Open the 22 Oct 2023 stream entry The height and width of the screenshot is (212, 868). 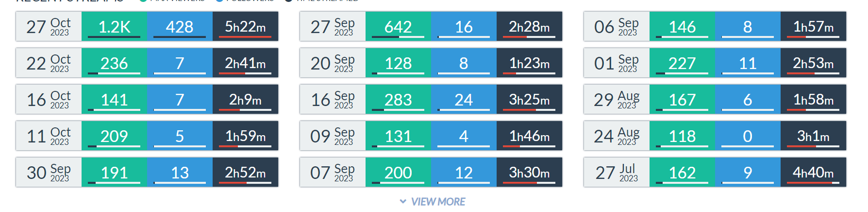pyautogui.click(x=49, y=63)
